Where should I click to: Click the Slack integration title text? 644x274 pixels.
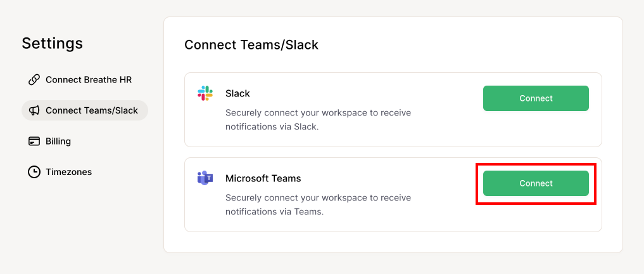click(x=237, y=93)
